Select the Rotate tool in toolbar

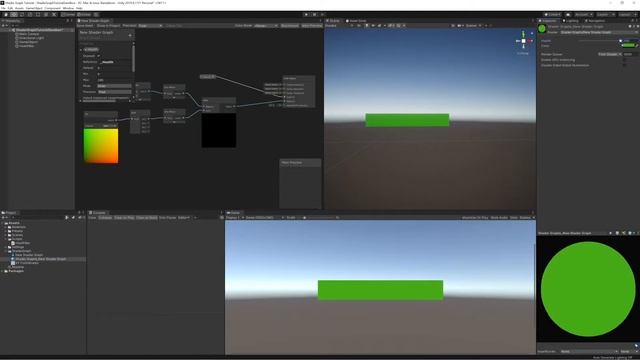pyautogui.click(x=22, y=14)
